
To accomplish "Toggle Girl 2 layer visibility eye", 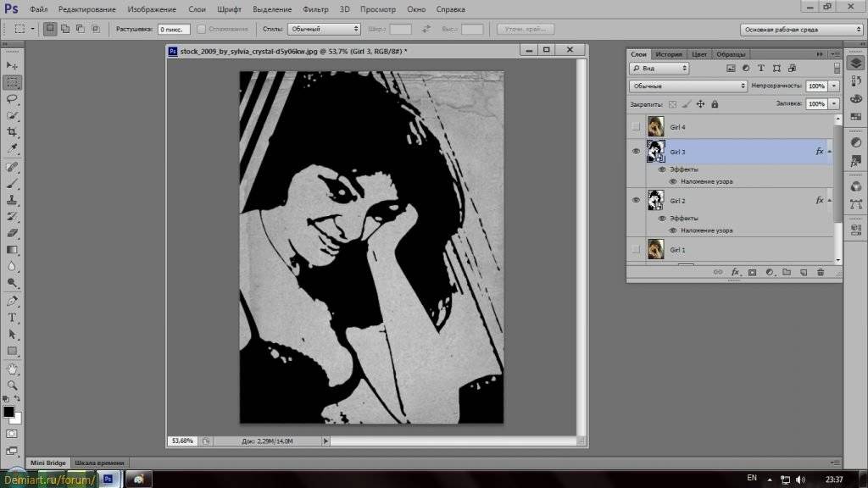I will [636, 200].
